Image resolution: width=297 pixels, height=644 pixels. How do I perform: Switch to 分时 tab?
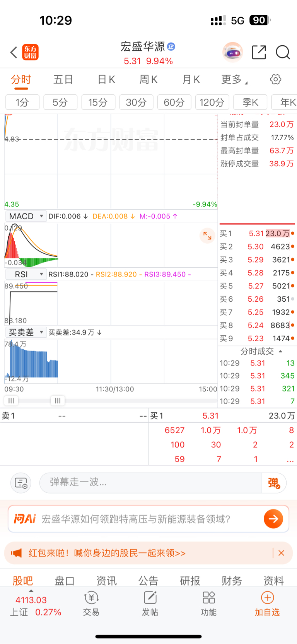(21, 80)
